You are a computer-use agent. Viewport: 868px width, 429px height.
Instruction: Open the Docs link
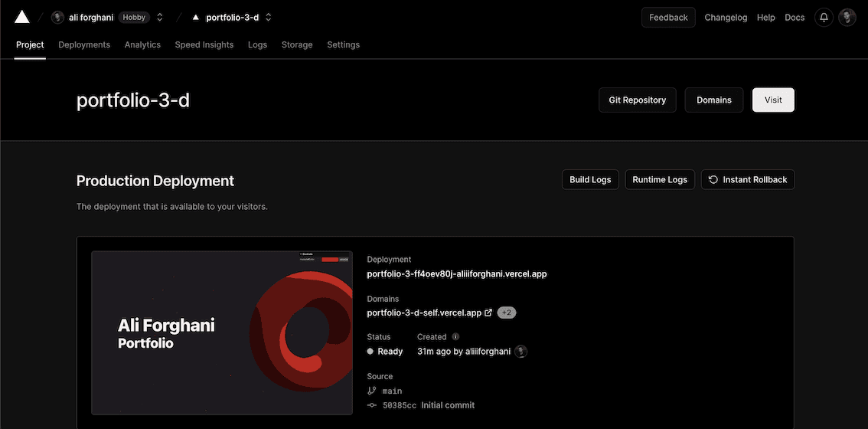pos(795,18)
